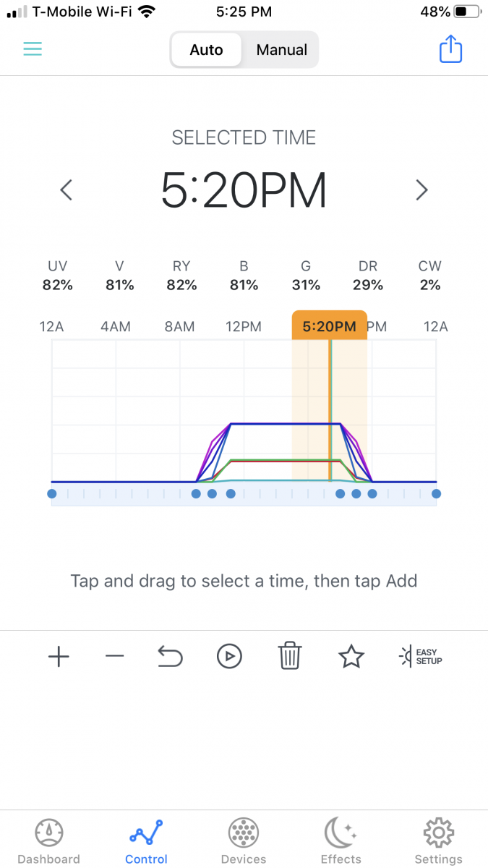Switch to Manual mode
The width and height of the screenshot is (488, 868).
click(282, 50)
